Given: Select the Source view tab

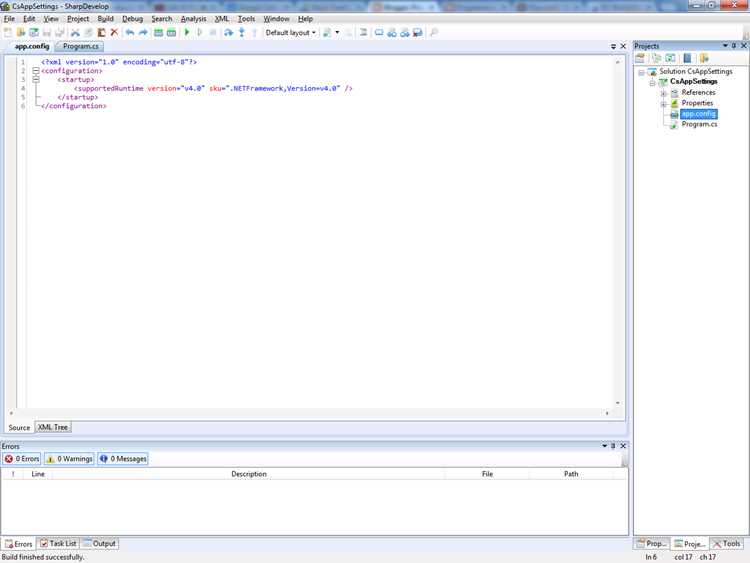Looking at the screenshot, I should (x=19, y=427).
